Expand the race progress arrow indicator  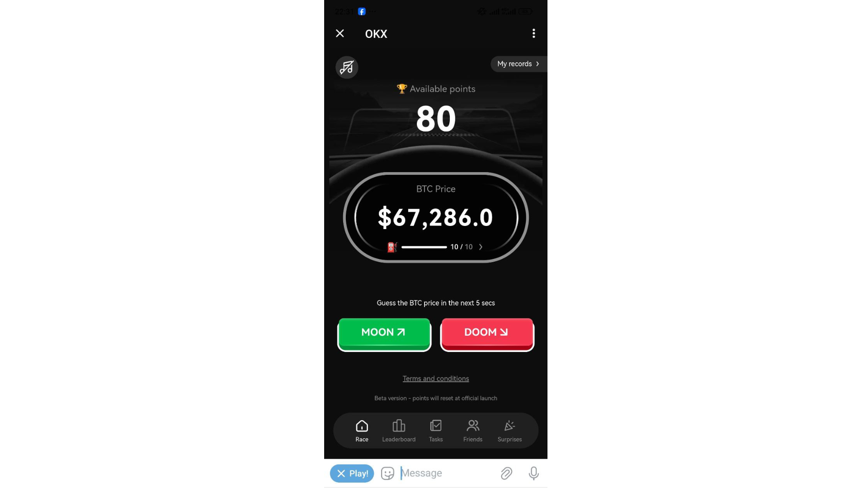point(480,247)
